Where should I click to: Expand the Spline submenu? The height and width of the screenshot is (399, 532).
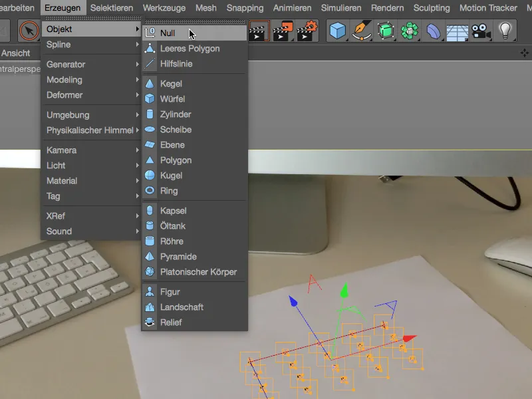(91, 45)
